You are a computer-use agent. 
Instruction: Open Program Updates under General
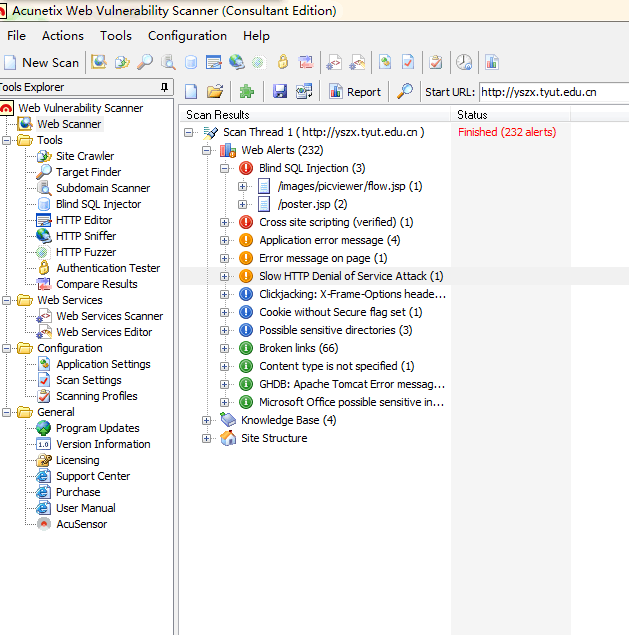98,428
